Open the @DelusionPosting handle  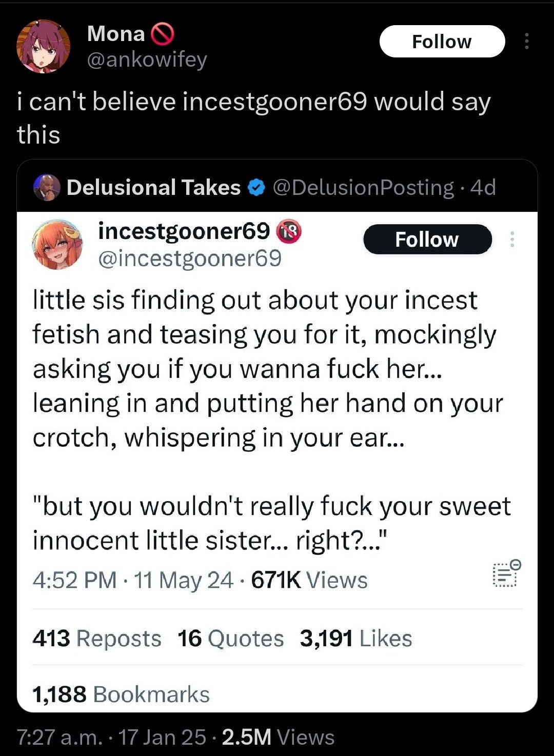click(363, 188)
